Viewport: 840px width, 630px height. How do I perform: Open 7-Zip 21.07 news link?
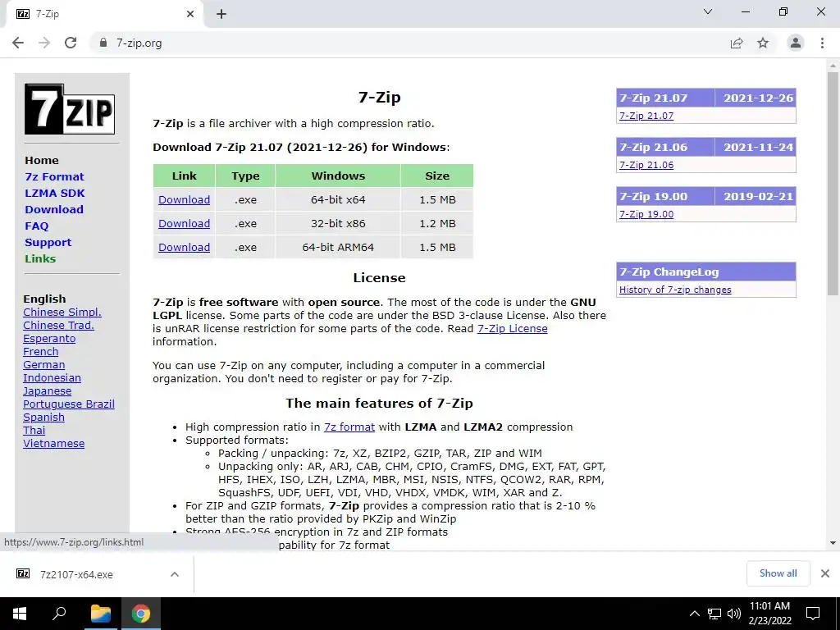pyautogui.click(x=646, y=116)
